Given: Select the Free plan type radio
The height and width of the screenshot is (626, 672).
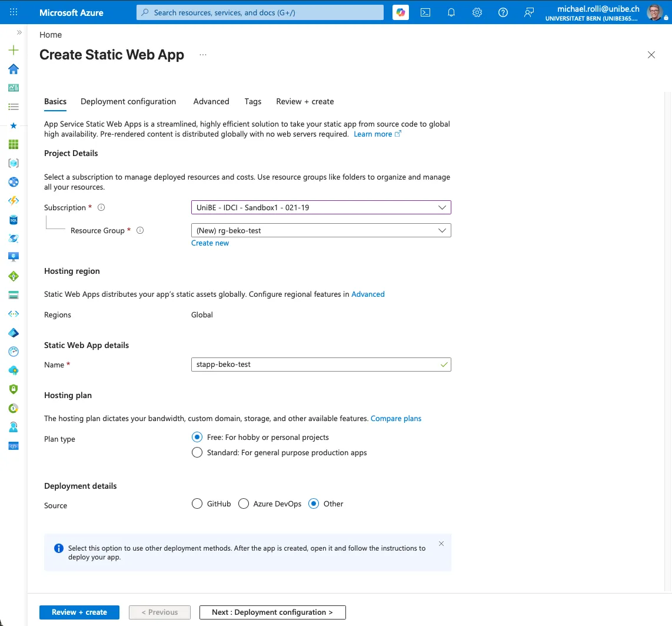Looking at the screenshot, I should tap(197, 437).
